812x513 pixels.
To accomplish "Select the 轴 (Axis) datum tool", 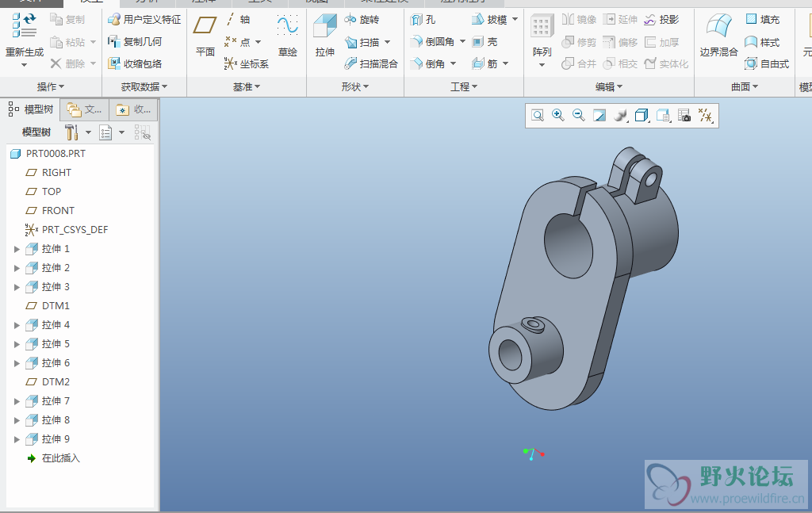I will click(x=238, y=20).
